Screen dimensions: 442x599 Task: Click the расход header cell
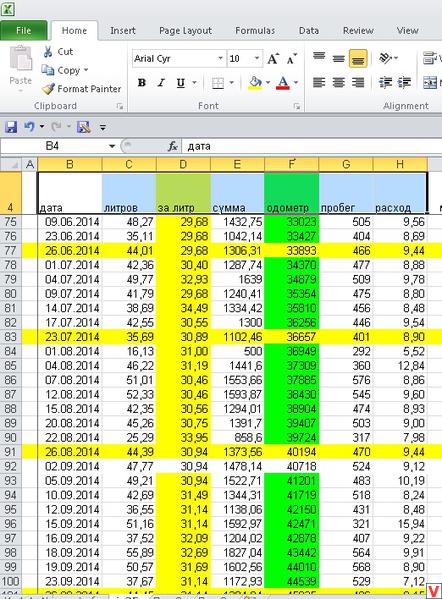(x=400, y=193)
